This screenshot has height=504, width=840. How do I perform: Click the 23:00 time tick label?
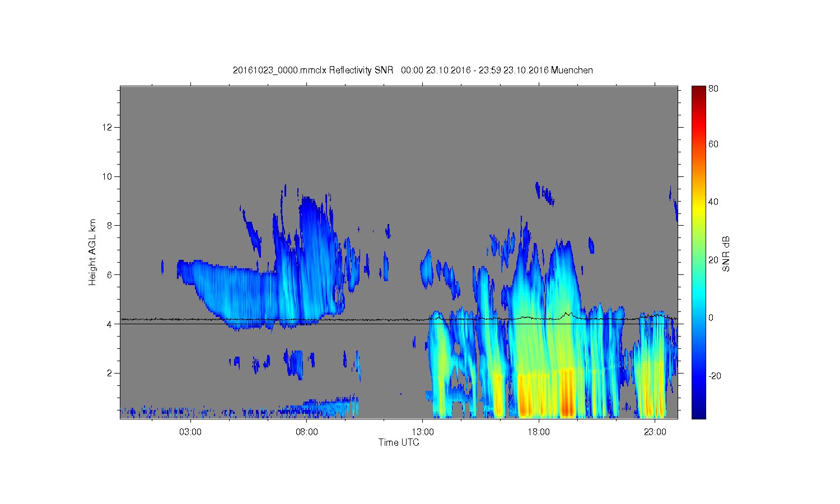point(655,432)
